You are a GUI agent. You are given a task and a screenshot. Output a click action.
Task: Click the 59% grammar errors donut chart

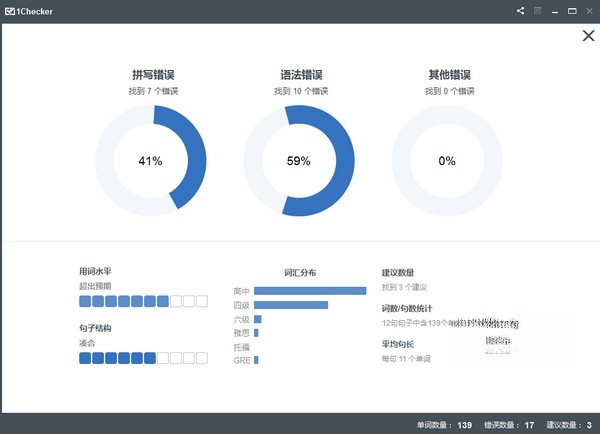tap(299, 161)
